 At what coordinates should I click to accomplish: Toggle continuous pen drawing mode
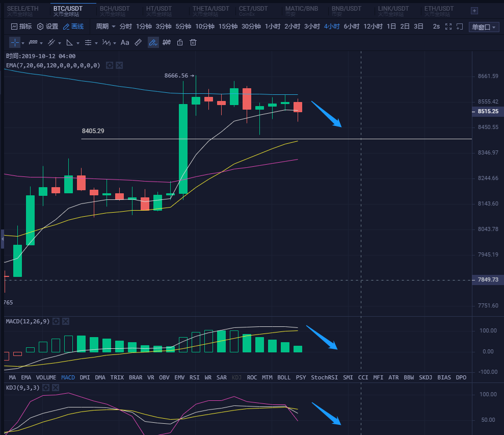153,42
